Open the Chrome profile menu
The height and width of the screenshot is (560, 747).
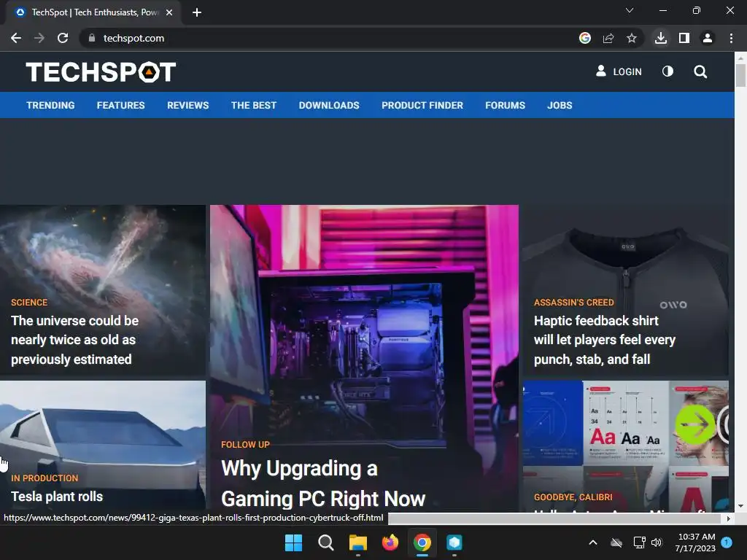point(708,38)
